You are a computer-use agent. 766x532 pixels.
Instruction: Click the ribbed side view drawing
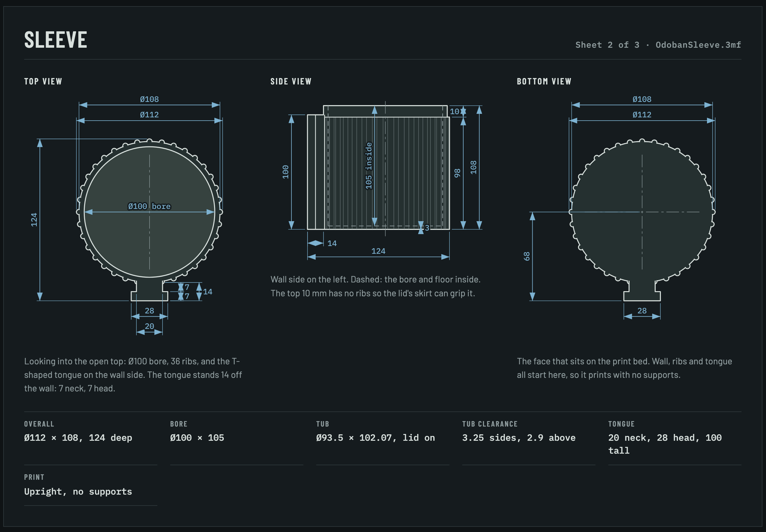click(378, 168)
